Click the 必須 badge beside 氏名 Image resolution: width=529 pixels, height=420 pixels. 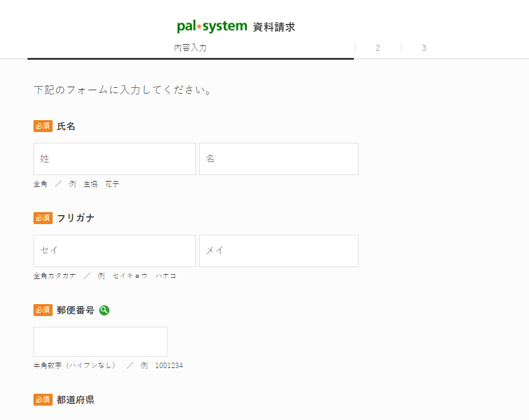coord(42,126)
